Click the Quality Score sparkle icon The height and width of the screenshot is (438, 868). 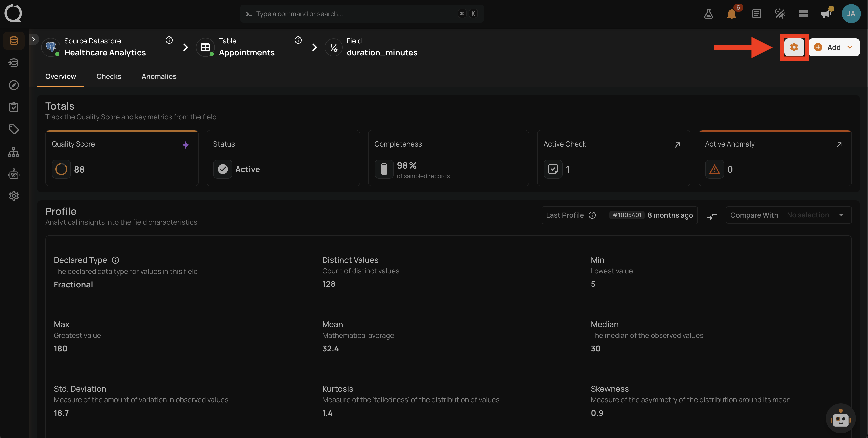[186, 145]
